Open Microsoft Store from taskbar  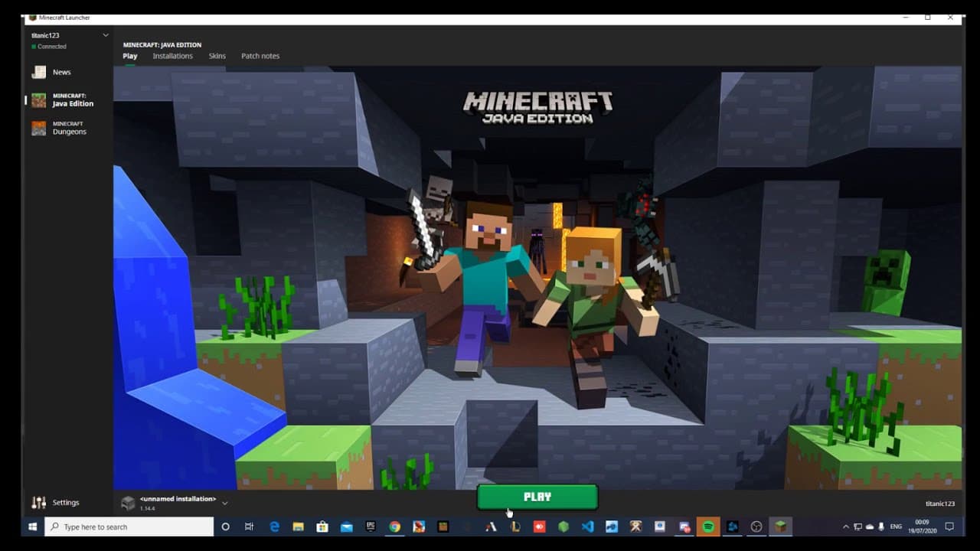(322, 527)
